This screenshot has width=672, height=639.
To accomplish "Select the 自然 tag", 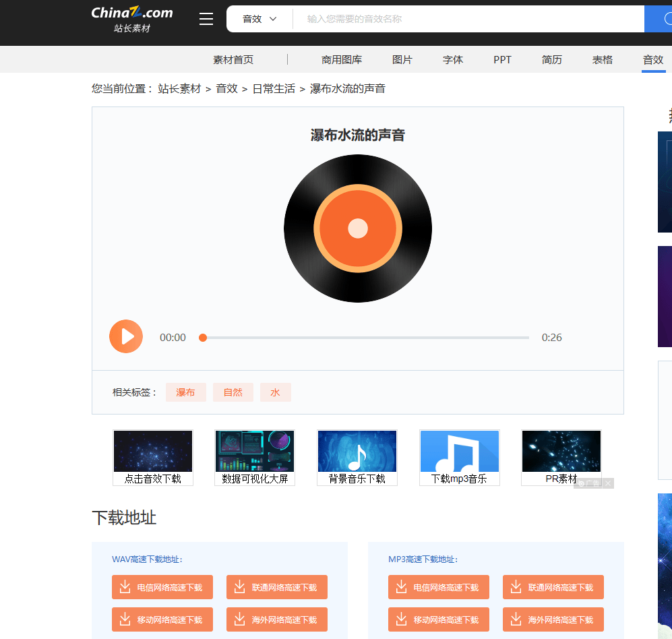I will tap(233, 392).
